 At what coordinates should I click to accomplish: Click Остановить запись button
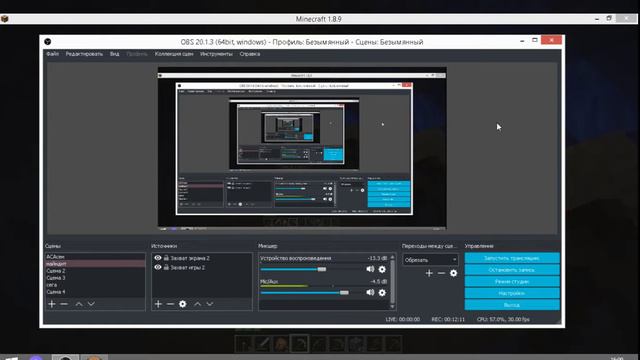pyautogui.click(x=512, y=270)
